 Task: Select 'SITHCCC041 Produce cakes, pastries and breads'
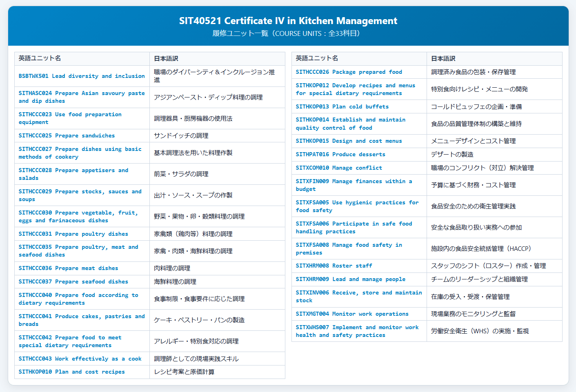[82, 320]
